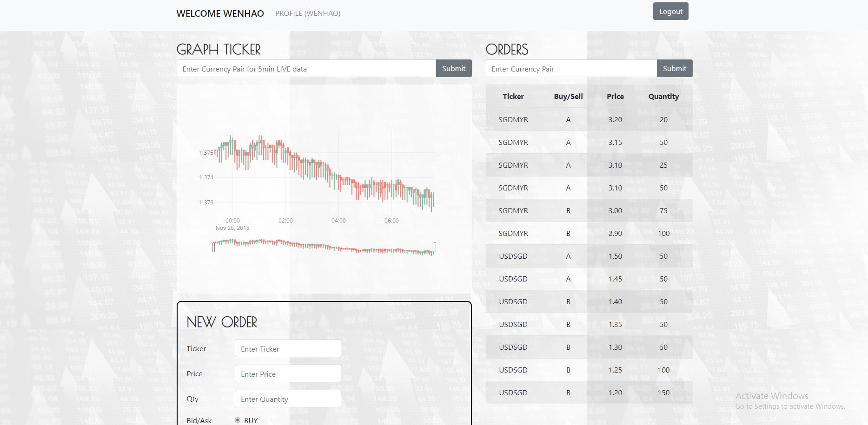Select the SGDMYR order priced 3.20
The height and width of the screenshot is (425, 868).
589,119
